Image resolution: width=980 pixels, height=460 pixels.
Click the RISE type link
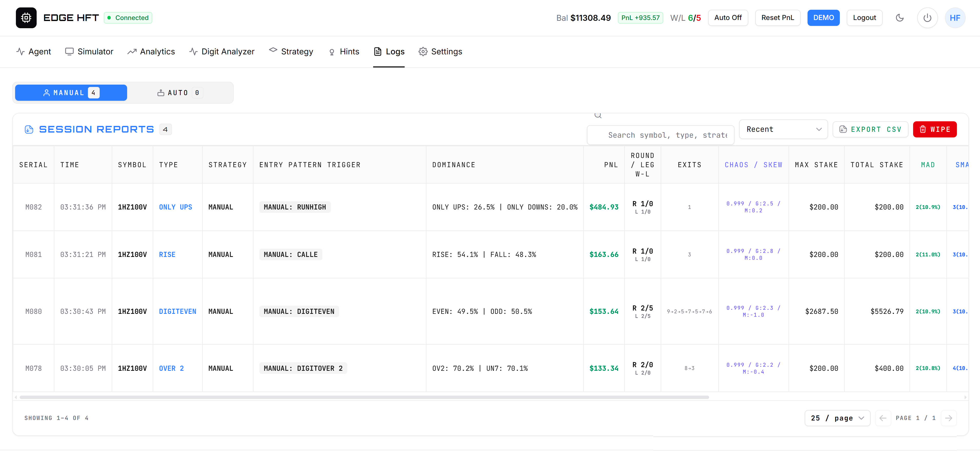click(x=167, y=255)
